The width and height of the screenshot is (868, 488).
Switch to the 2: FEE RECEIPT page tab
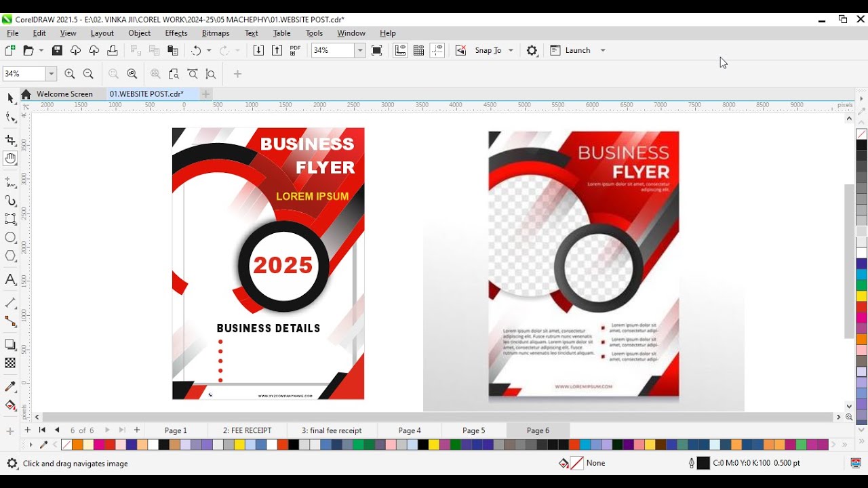pos(248,430)
